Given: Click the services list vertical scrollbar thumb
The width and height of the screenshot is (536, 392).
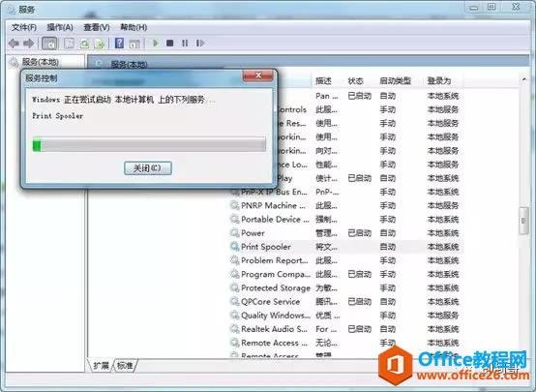Looking at the screenshot, I should [x=523, y=221].
